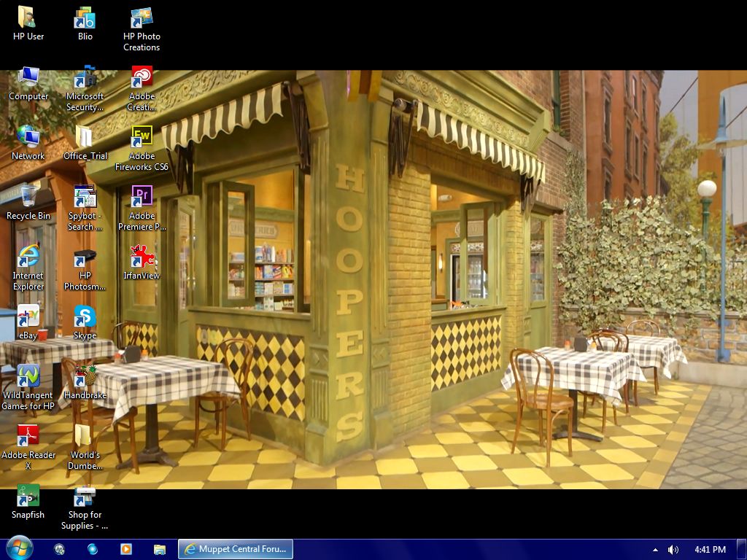747x560 pixels.
Task: Click the Show desktop button
Action: click(742, 549)
